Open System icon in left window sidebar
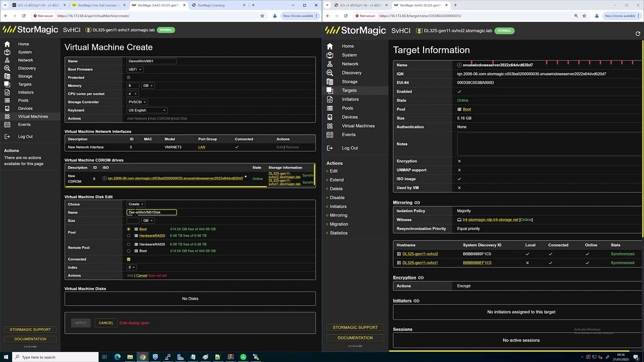Viewport: 644px width, 362px height. coord(7,52)
